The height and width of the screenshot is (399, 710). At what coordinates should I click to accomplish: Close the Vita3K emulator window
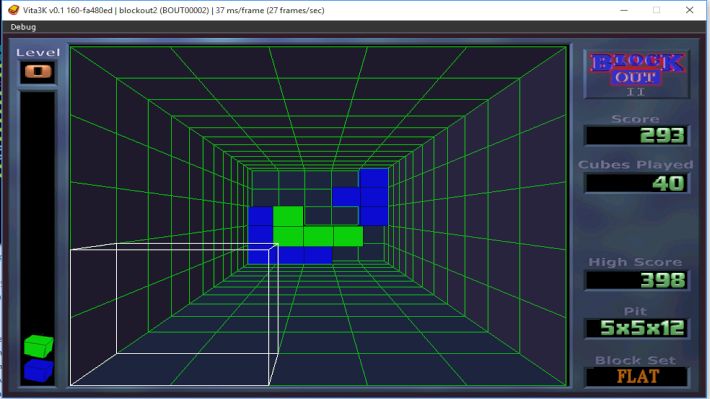click(x=689, y=10)
